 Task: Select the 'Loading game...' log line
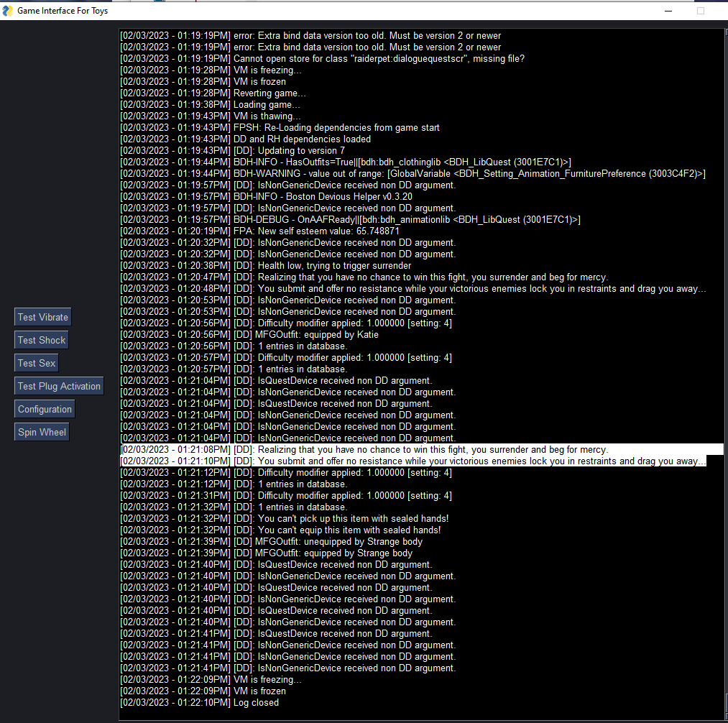(x=211, y=104)
